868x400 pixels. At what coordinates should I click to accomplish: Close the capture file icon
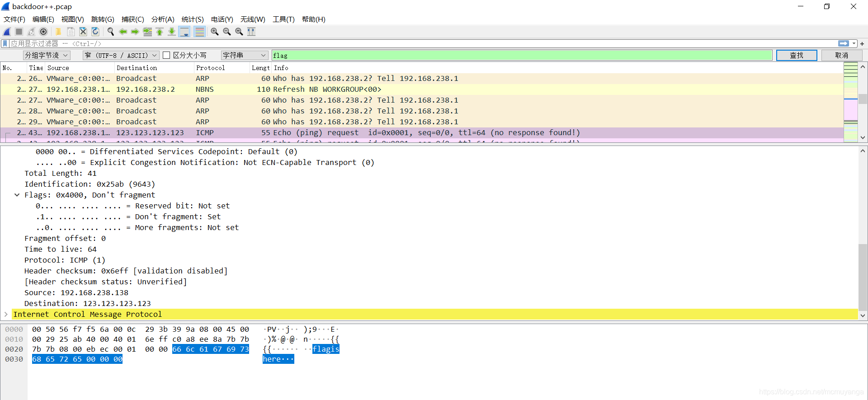[83, 32]
